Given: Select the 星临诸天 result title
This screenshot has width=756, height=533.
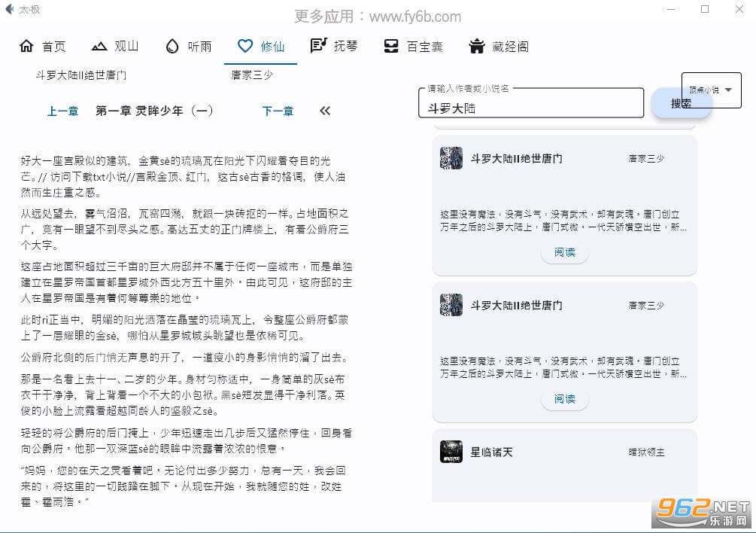Looking at the screenshot, I should click(491, 452).
